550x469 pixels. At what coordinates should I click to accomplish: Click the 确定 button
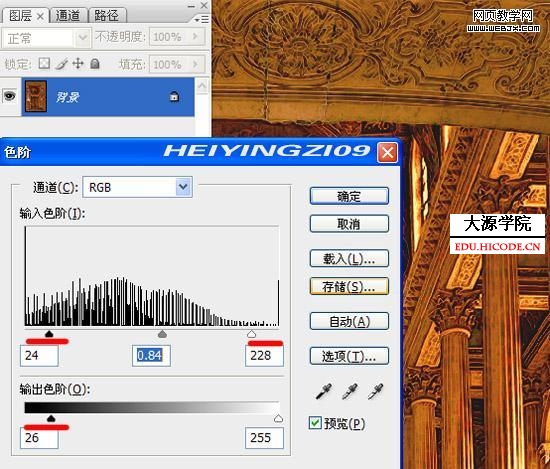click(349, 196)
